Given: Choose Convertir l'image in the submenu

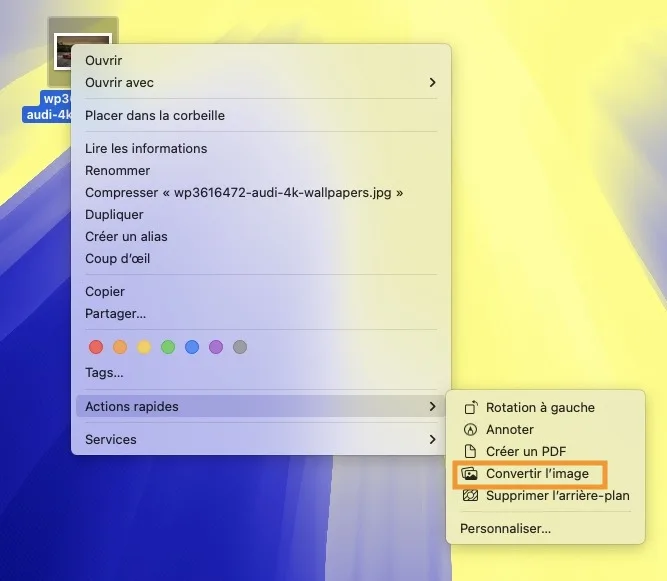Looking at the screenshot, I should pos(546,473).
